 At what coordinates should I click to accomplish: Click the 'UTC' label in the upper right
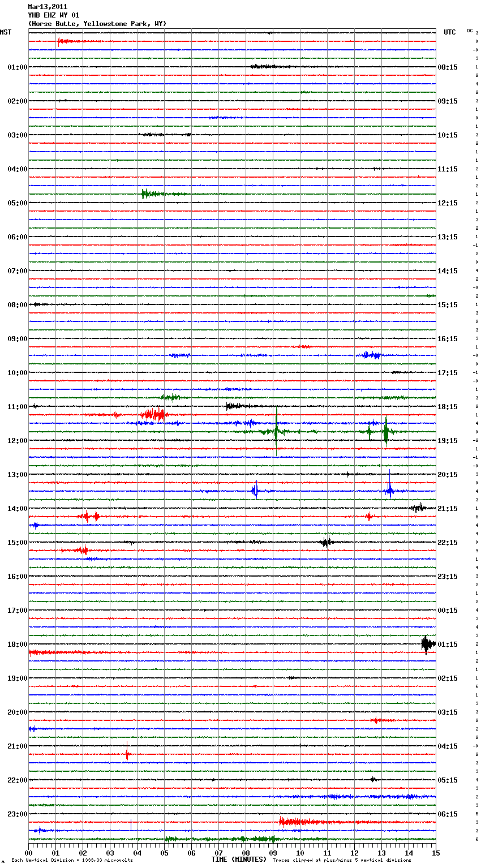tap(450, 32)
